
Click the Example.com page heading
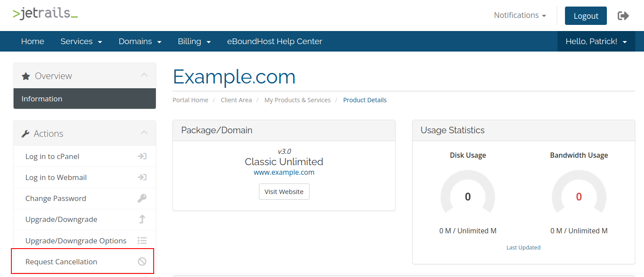coord(234,77)
